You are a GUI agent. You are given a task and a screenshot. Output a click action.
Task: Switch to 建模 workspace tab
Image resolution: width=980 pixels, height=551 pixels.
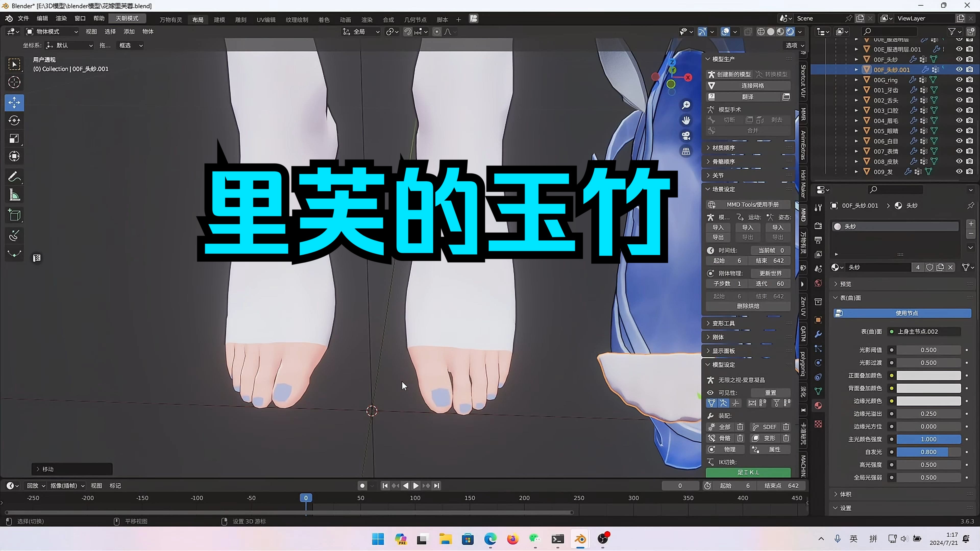(x=219, y=19)
